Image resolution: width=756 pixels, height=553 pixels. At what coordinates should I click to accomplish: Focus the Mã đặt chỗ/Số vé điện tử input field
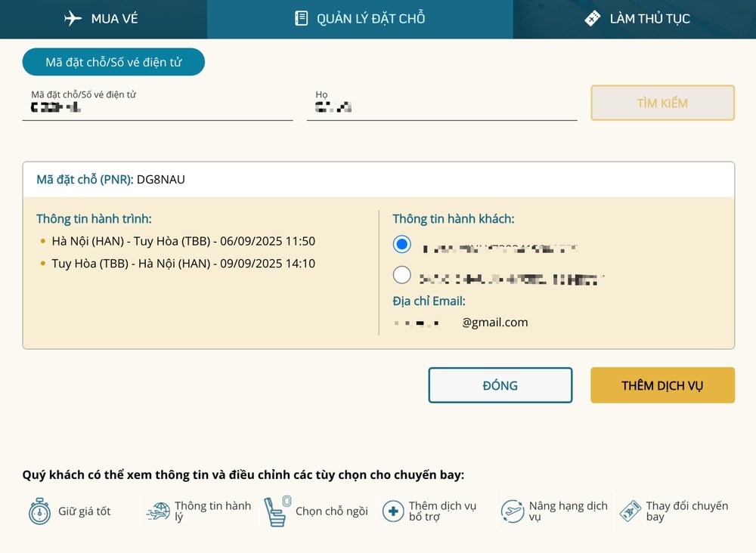[x=158, y=103]
